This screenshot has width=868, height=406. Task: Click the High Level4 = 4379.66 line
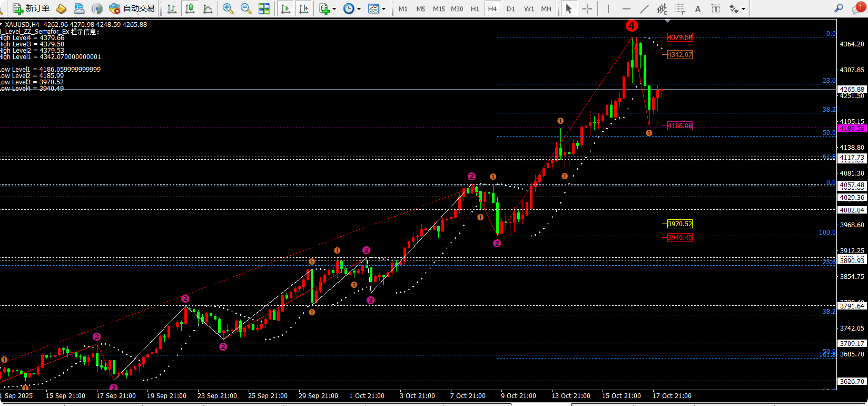coord(32,38)
